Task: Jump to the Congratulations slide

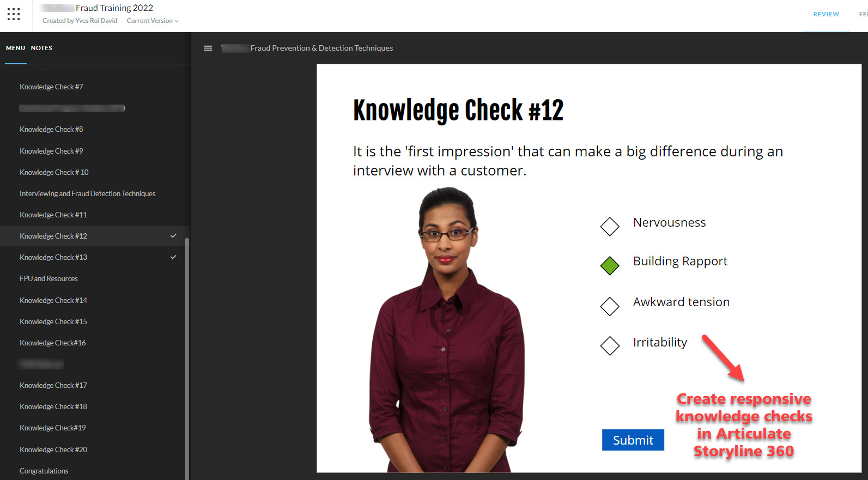Action: [x=44, y=471]
